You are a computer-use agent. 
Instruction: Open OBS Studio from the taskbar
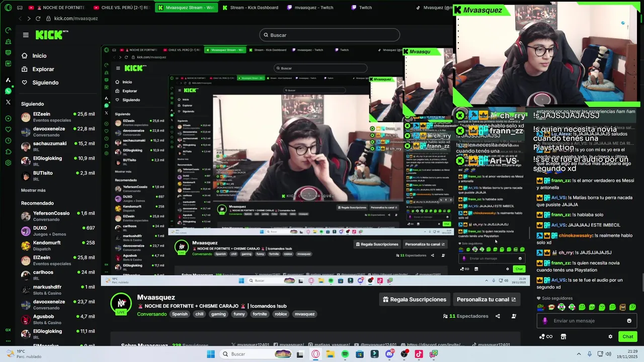[404, 354]
